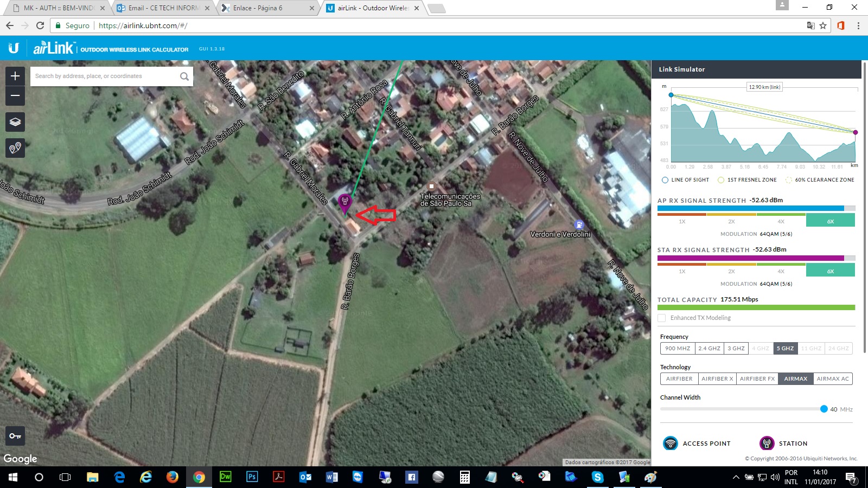868x488 pixels.
Task: Open the taskbar clock and date
Action: [x=820, y=477]
